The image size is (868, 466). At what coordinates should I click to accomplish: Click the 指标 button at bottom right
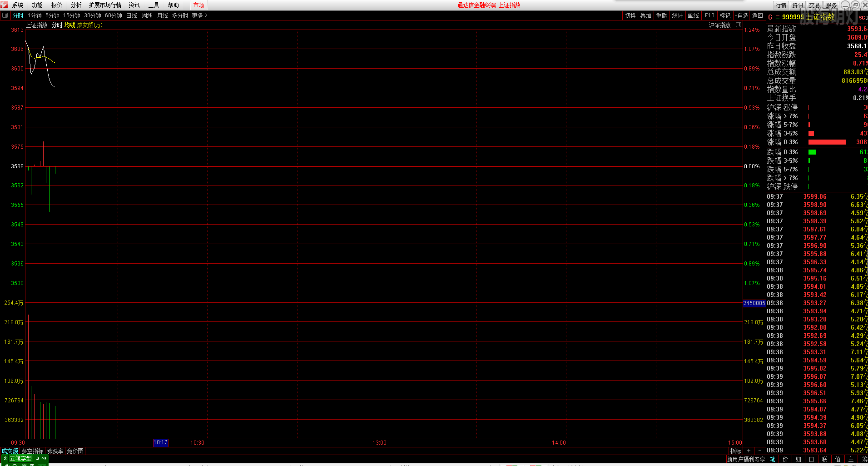(x=735, y=451)
